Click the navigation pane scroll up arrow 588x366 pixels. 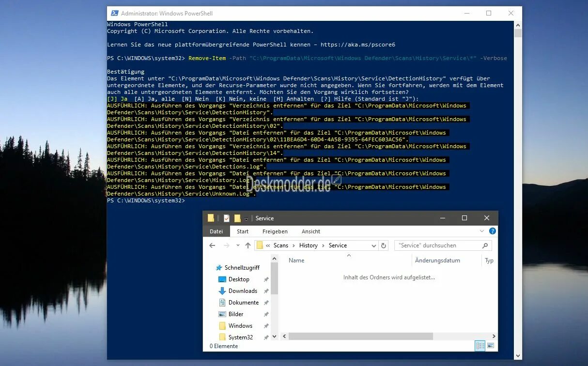(275, 259)
